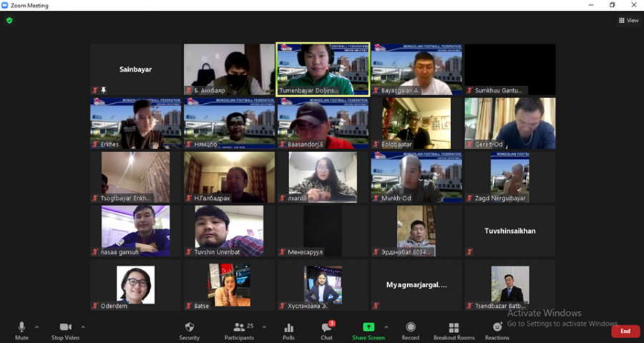Viewport: 644px width, 343px height.
Task: Select the Boldbaatar video tile
Action: [x=416, y=123]
